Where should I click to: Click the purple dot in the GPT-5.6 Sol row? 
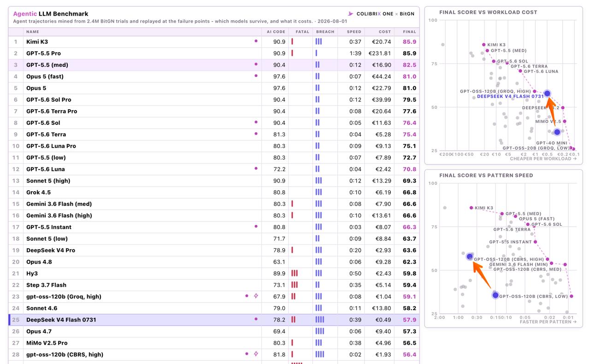point(256,123)
